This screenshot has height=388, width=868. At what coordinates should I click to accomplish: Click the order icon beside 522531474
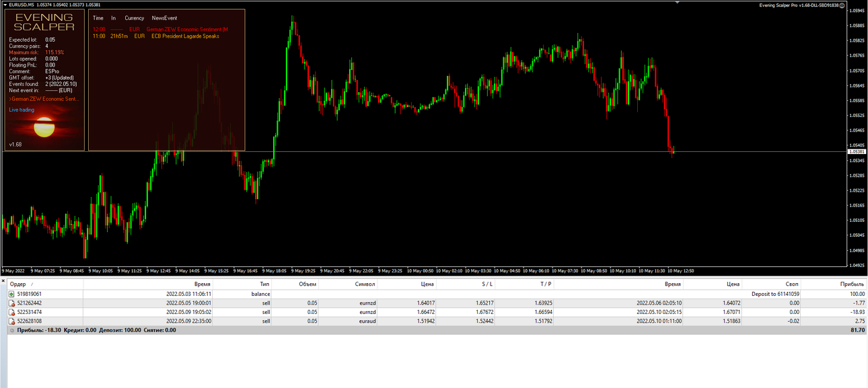coord(12,312)
